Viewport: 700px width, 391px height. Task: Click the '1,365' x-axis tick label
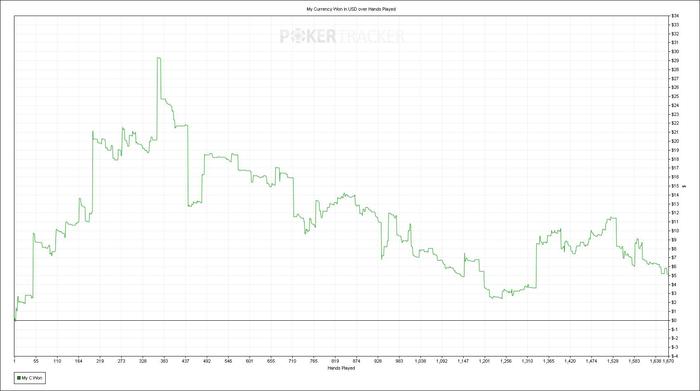pyautogui.click(x=549, y=361)
